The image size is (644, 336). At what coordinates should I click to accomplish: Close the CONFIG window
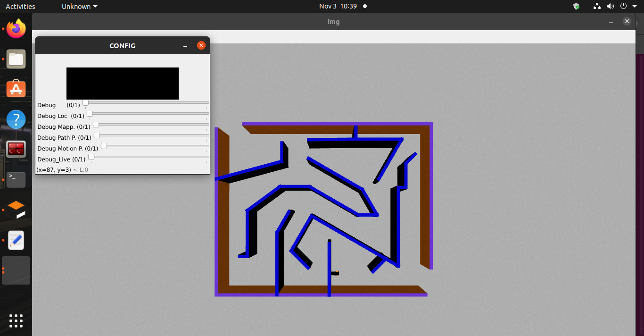[x=201, y=45]
